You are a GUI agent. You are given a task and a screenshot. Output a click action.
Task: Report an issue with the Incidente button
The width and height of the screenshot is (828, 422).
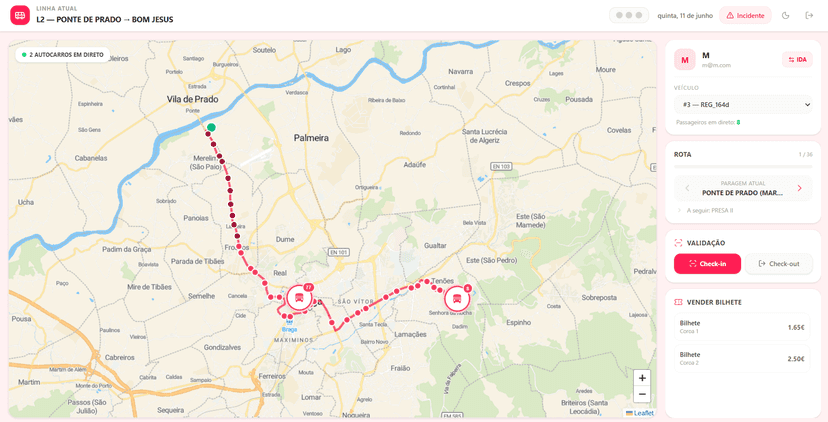[x=745, y=15]
